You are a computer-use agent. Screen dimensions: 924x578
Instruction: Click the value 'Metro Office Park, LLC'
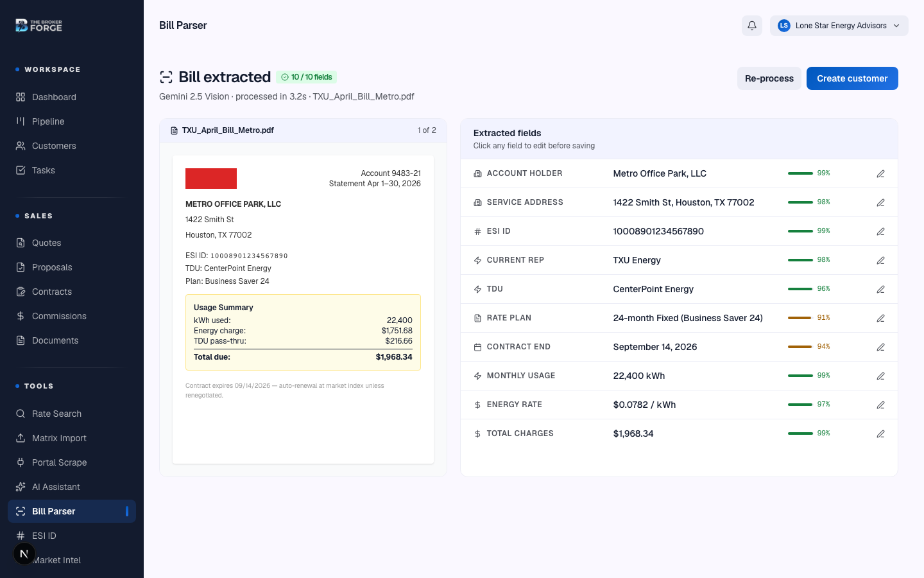pos(660,173)
